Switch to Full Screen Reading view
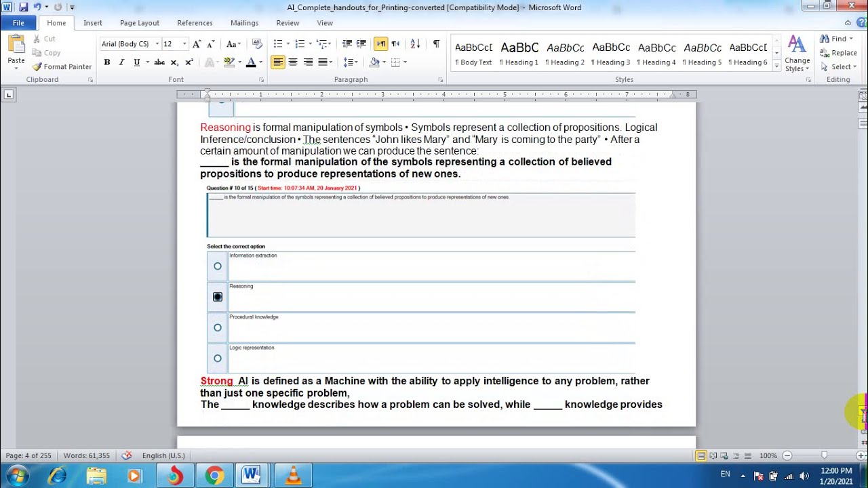Screen dimensions: 868x488 (713, 455)
